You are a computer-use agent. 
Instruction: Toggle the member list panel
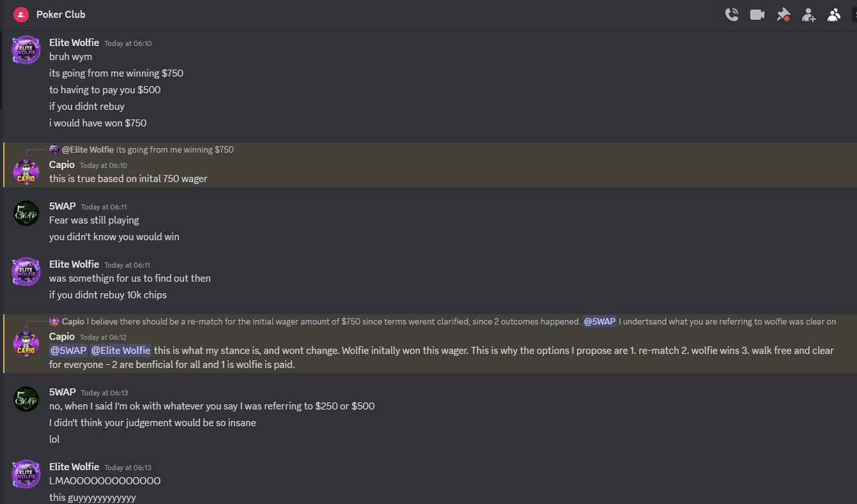834,15
